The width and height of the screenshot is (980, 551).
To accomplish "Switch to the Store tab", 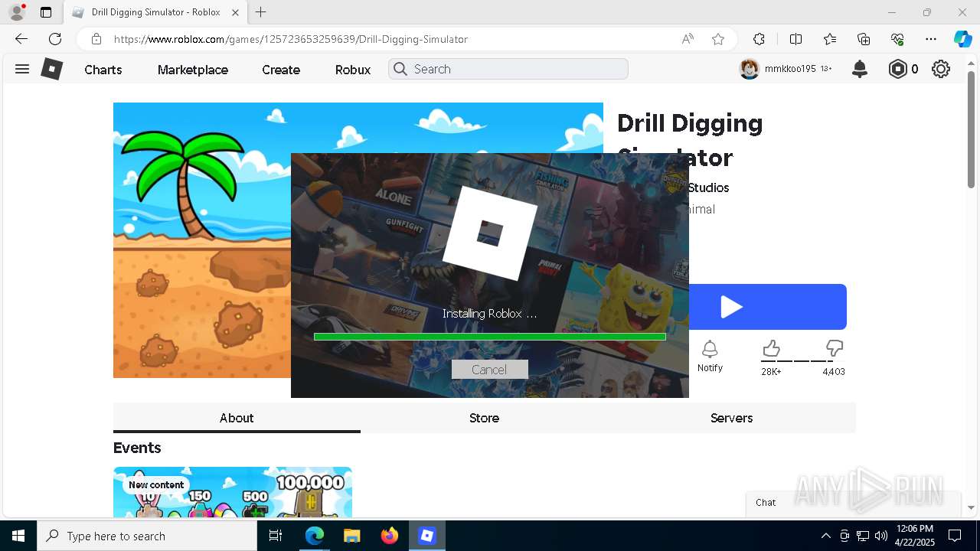I will 484,418.
